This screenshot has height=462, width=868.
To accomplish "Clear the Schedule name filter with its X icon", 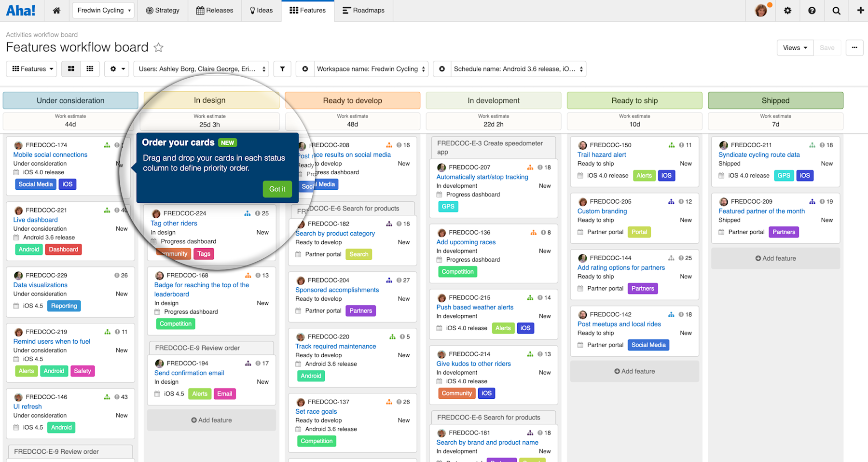I will coord(441,69).
